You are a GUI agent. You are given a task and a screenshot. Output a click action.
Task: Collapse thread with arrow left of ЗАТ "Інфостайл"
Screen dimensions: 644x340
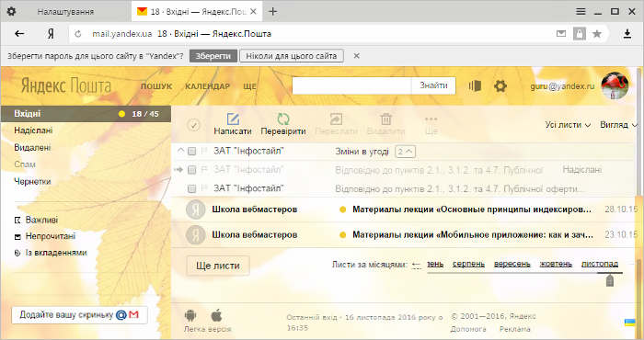tap(180, 151)
